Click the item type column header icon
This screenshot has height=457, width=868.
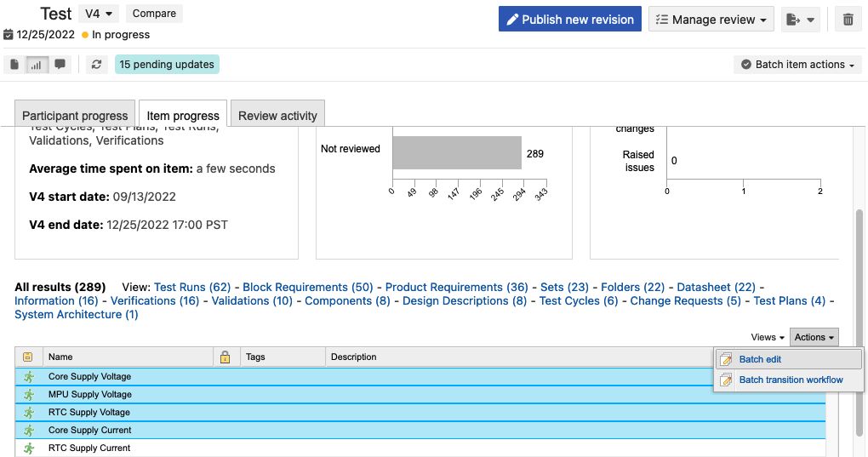click(x=28, y=357)
